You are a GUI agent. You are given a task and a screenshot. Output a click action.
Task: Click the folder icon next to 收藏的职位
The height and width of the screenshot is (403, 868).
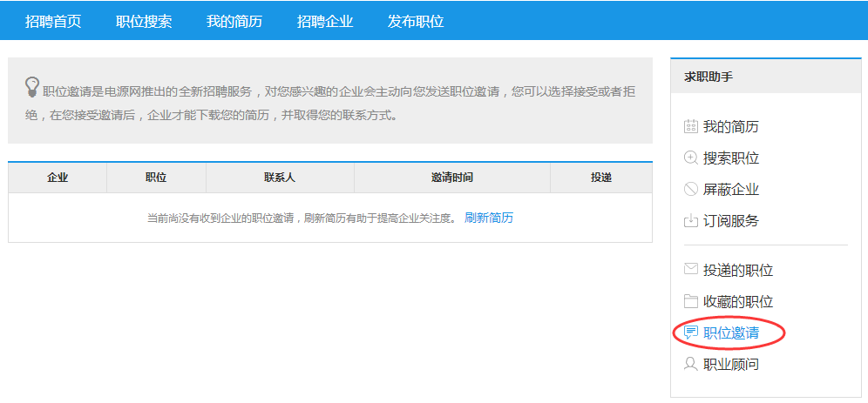(x=691, y=301)
